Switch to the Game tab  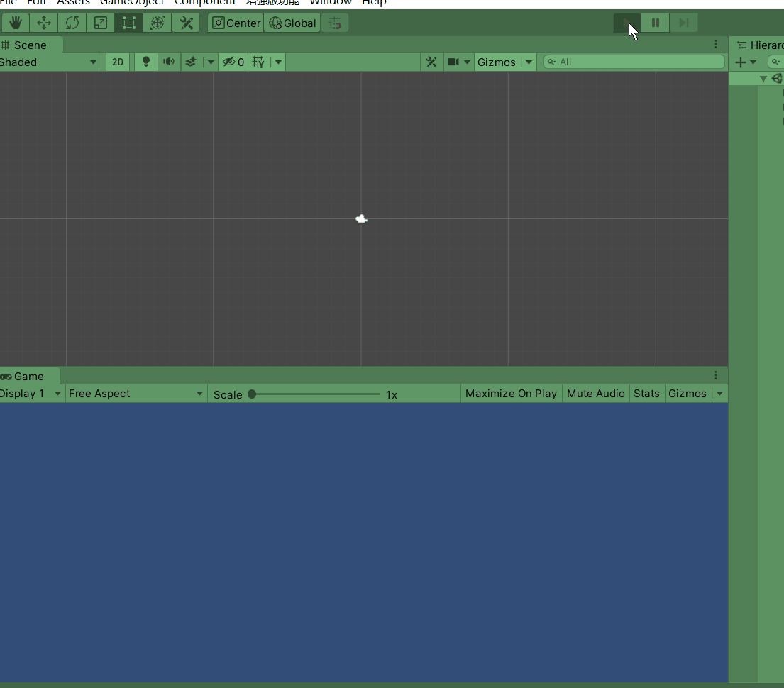[x=28, y=377]
